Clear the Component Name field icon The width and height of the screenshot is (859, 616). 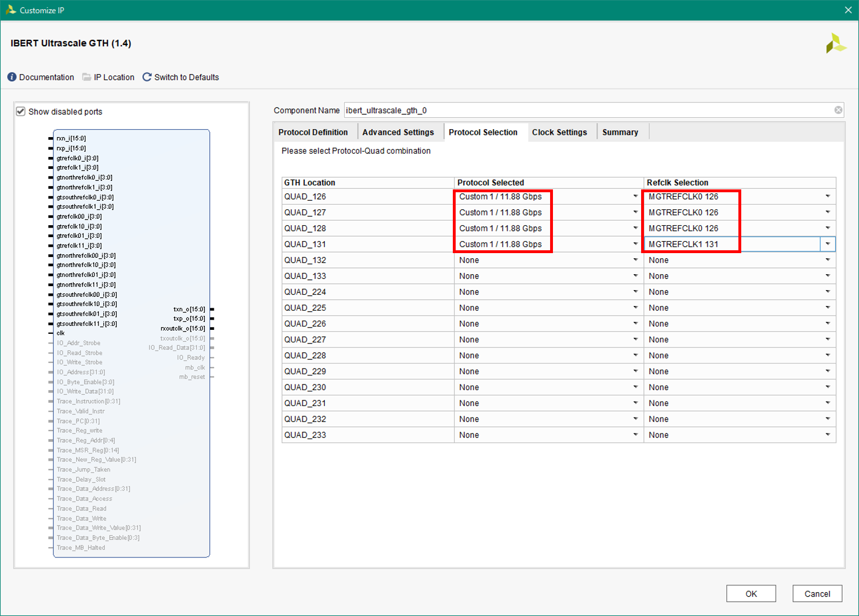point(838,110)
